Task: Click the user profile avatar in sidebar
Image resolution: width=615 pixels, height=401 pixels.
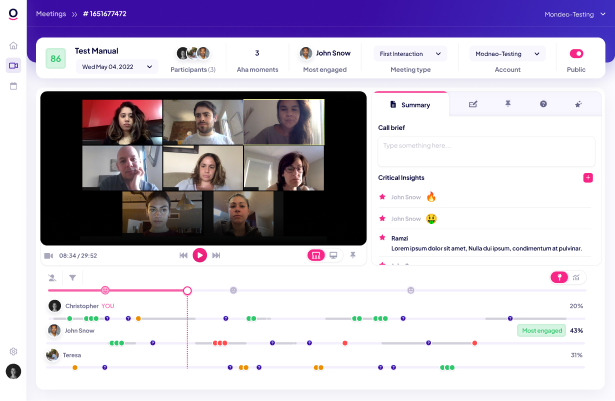Action: point(13,371)
